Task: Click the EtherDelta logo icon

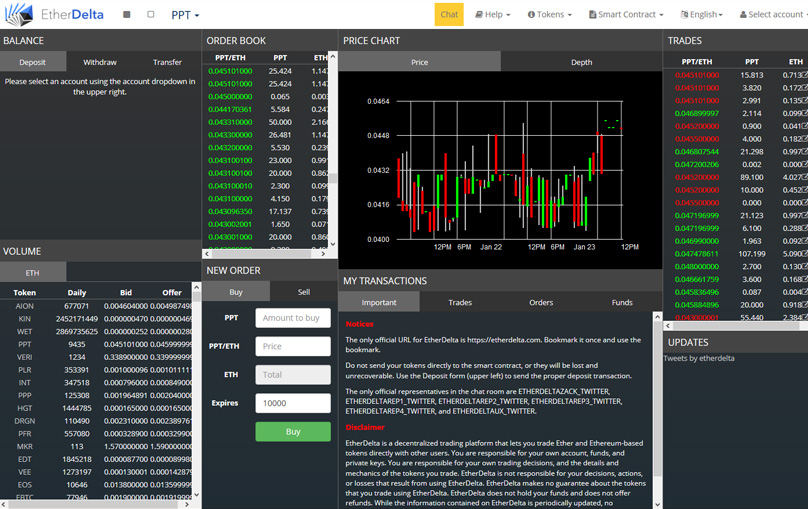Action: (x=19, y=14)
